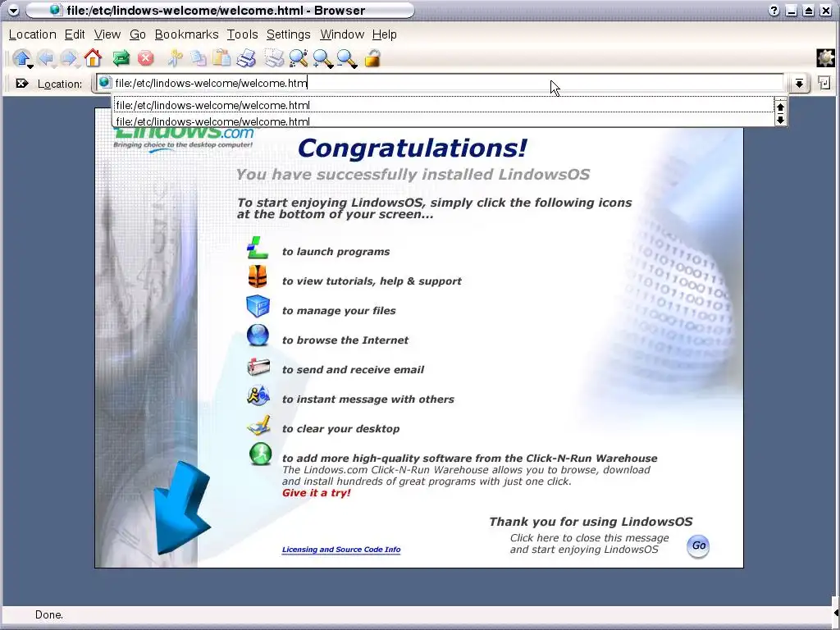This screenshot has height=630, width=840.
Task: Expand the location history dropdown arrow
Action: pyautogui.click(x=799, y=83)
